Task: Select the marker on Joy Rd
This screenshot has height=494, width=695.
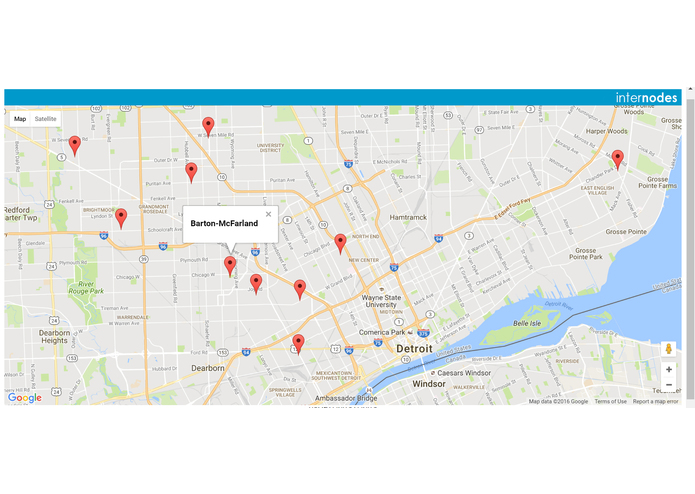Action: click(x=256, y=284)
